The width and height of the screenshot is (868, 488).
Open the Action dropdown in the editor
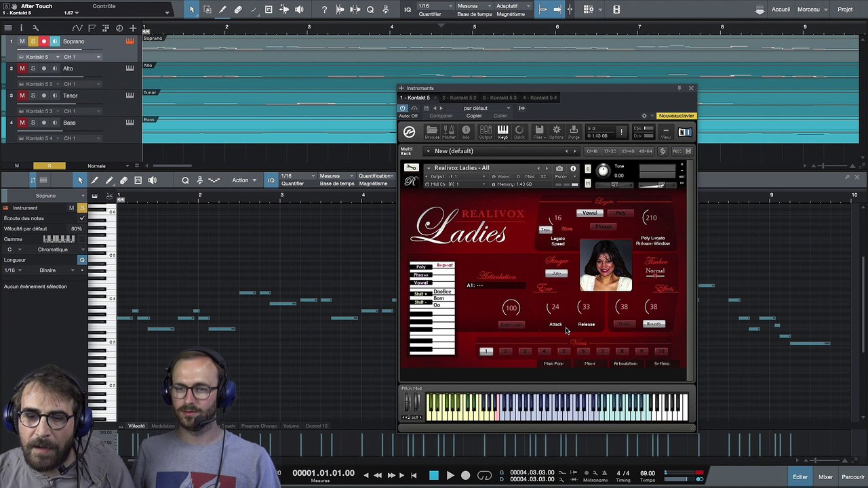tap(243, 180)
